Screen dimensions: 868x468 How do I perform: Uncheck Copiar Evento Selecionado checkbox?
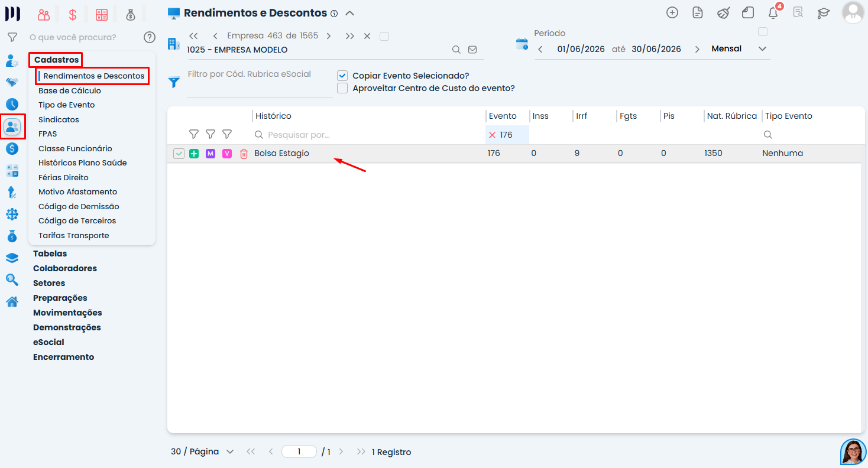[342, 76]
